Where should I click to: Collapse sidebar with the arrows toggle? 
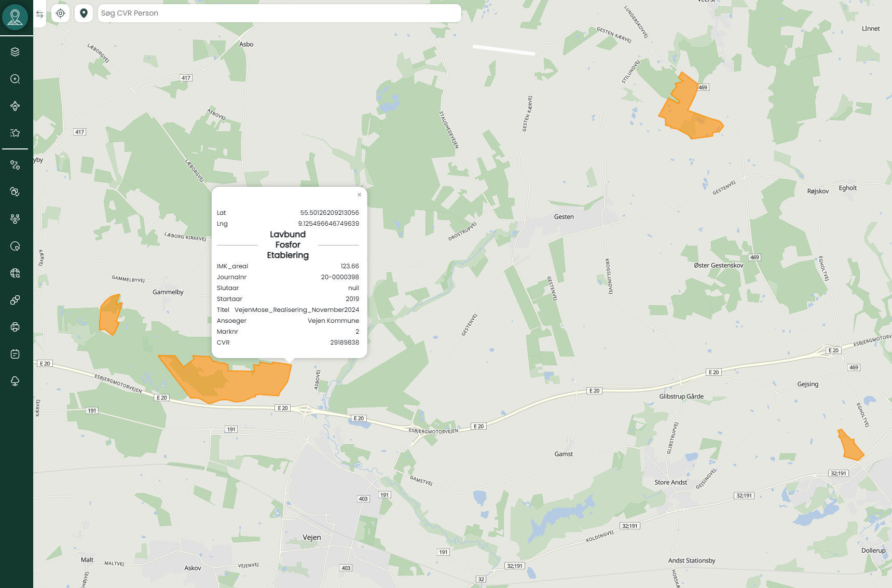pos(39,14)
